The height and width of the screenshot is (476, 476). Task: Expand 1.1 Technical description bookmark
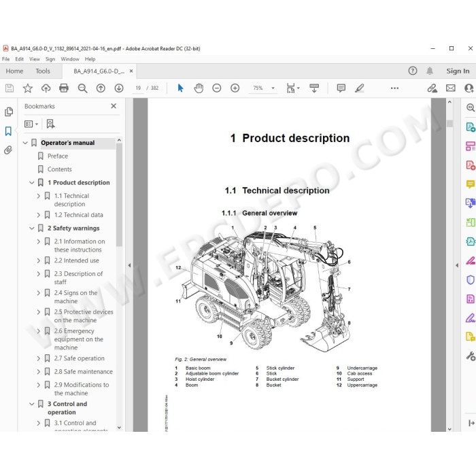point(39,196)
